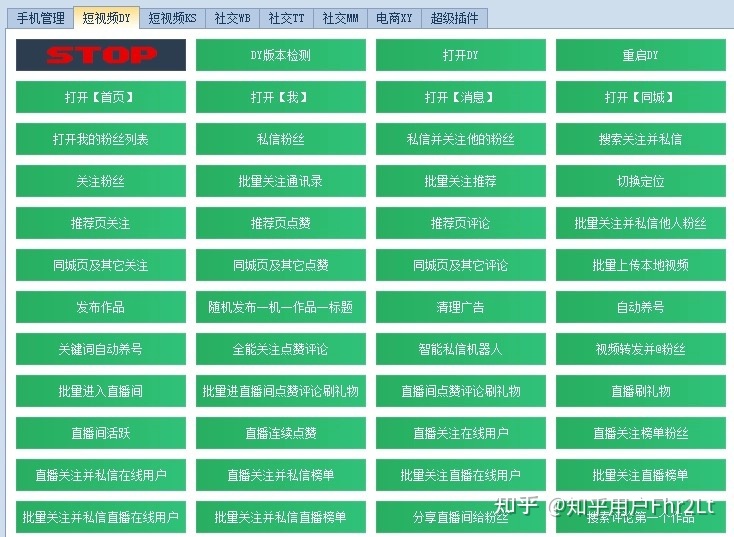Click the 清理广告 button

461,307
